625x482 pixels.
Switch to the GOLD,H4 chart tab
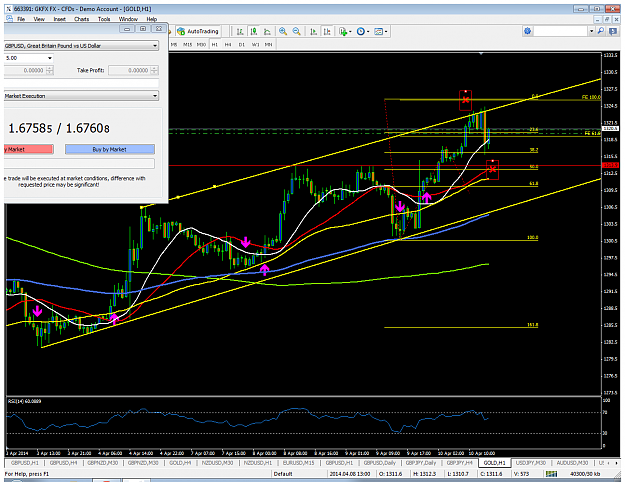tap(180, 463)
